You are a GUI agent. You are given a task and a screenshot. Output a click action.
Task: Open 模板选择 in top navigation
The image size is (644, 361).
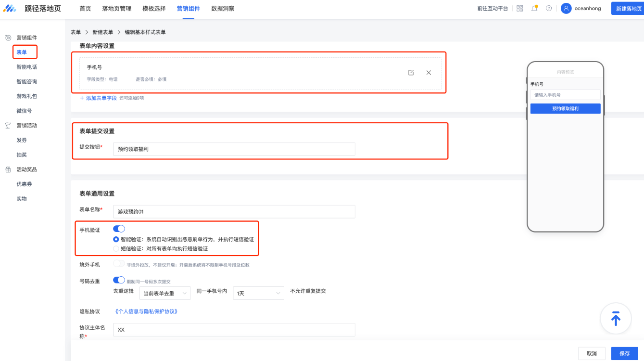click(x=154, y=9)
